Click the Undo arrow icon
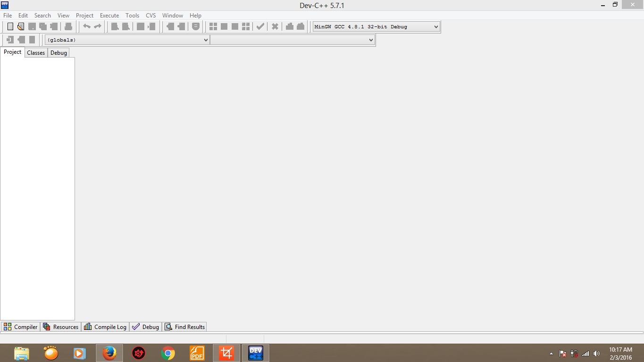644x362 pixels. [87, 26]
